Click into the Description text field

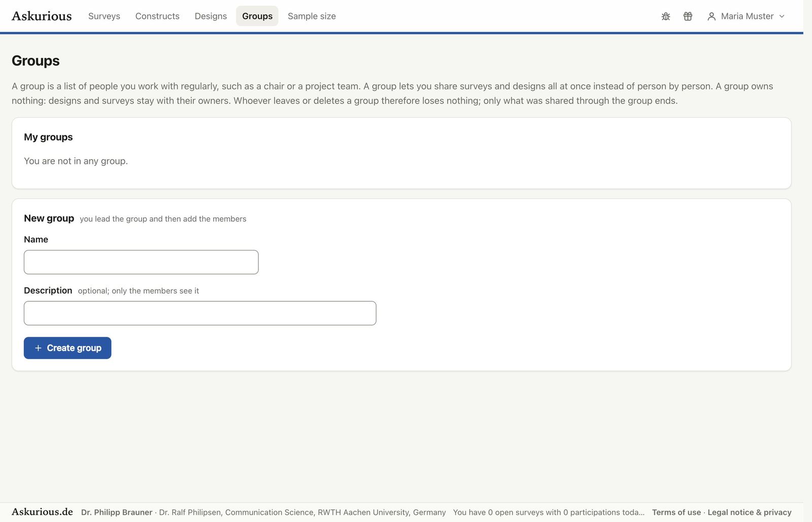coord(200,313)
